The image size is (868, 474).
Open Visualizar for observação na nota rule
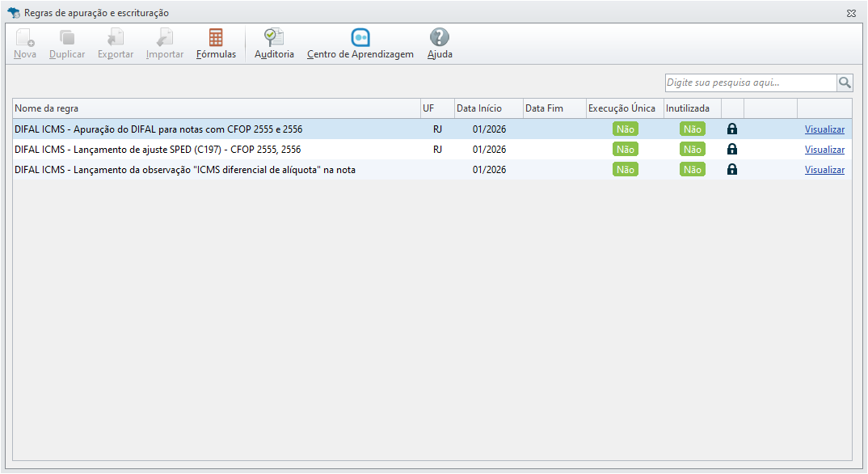(x=824, y=170)
